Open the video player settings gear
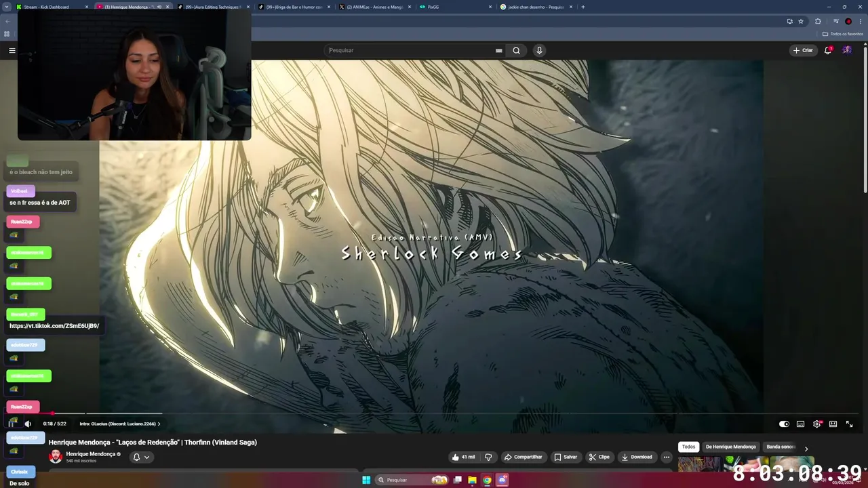This screenshot has height=488, width=868. [x=816, y=424]
